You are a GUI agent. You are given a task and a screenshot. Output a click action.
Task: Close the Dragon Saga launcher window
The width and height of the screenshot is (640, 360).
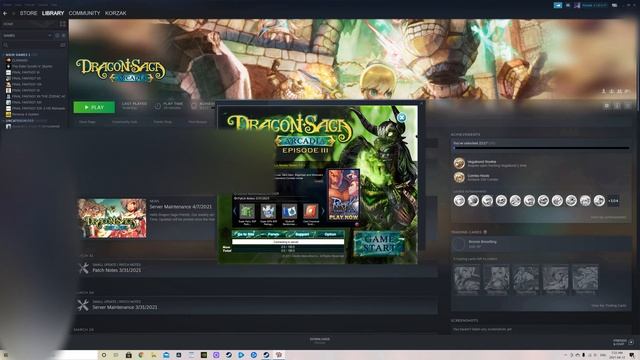pos(402,118)
